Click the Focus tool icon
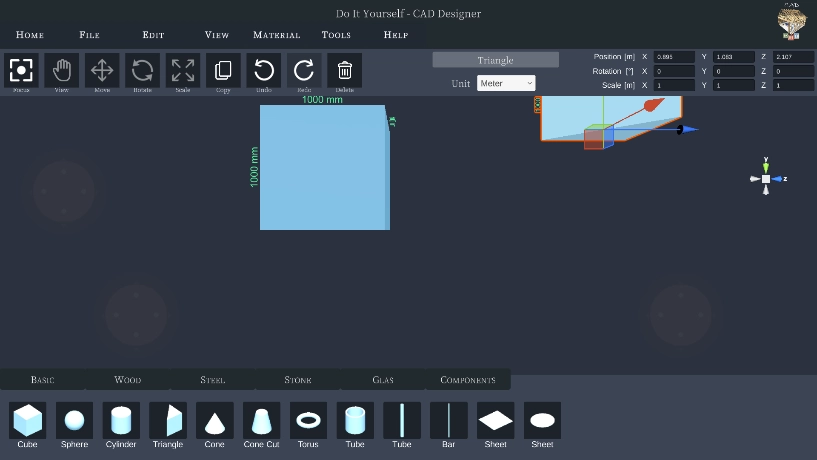Image resolution: width=817 pixels, height=460 pixels. (21, 70)
